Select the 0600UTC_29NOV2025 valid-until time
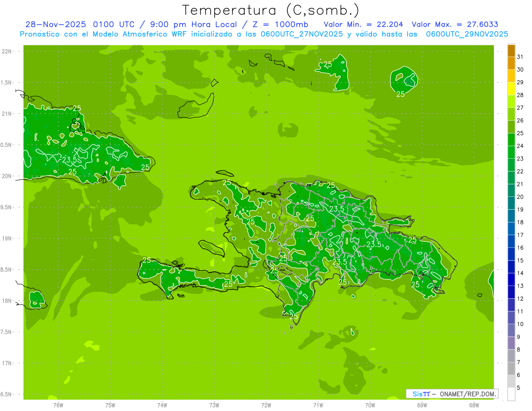 pos(467,34)
